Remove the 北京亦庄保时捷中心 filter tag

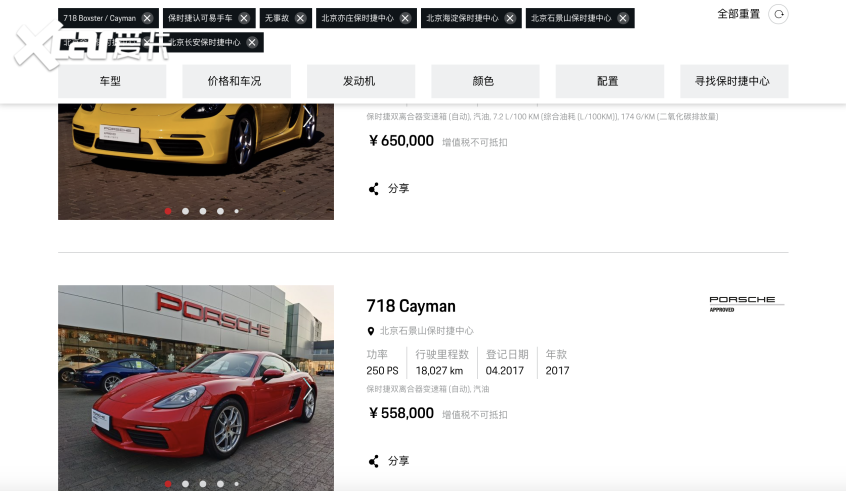(x=405, y=18)
